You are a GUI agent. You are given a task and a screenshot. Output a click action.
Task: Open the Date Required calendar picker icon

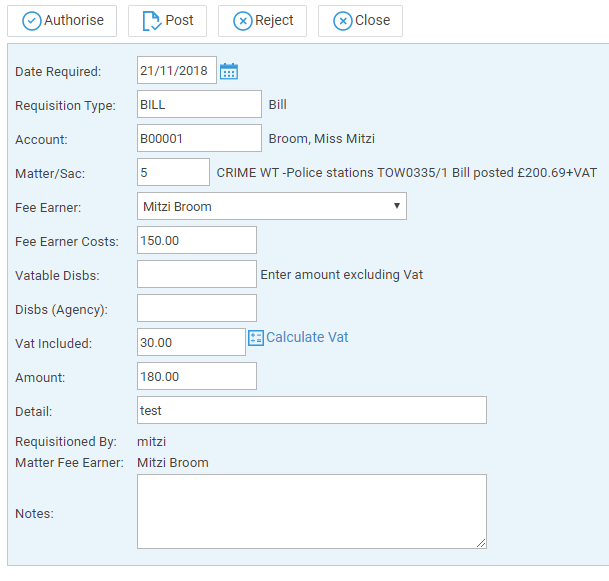coord(229,71)
